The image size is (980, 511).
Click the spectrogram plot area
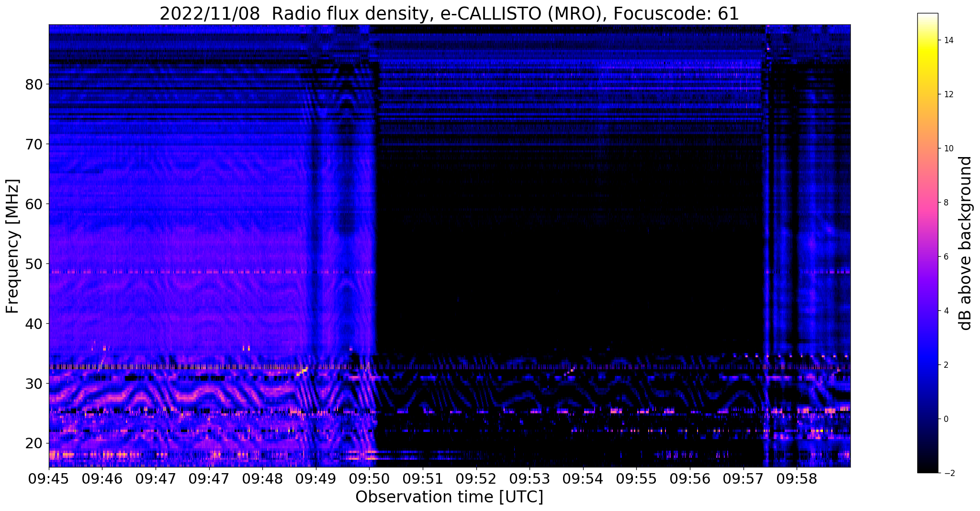[450, 246]
